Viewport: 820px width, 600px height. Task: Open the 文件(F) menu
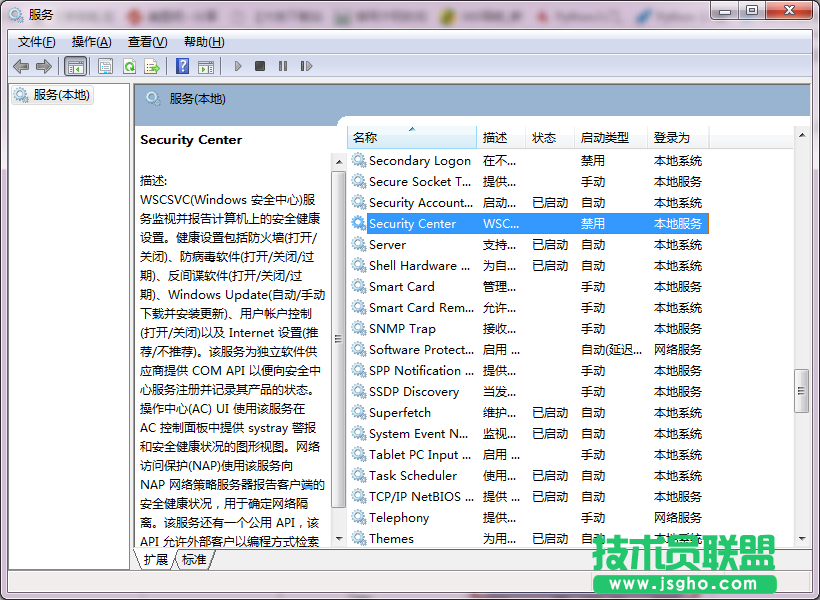coord(36,42)
